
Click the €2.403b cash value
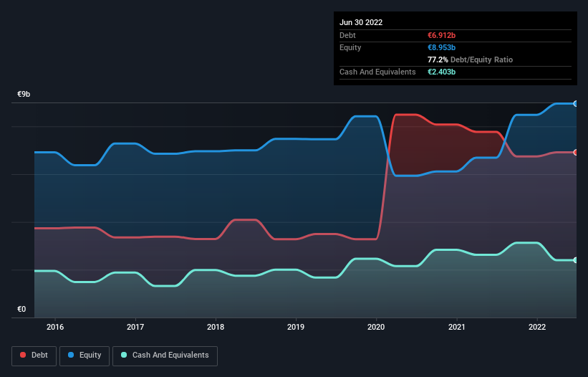point(441,72)
